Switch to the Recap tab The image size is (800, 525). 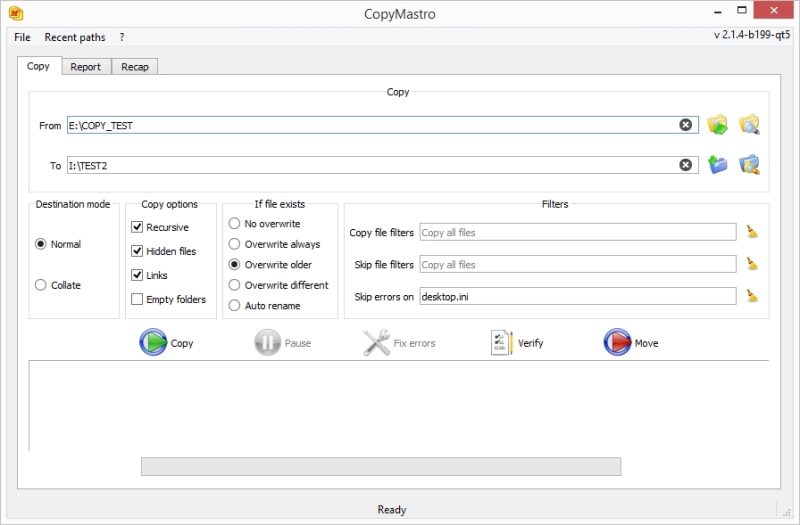pos(135,67)
